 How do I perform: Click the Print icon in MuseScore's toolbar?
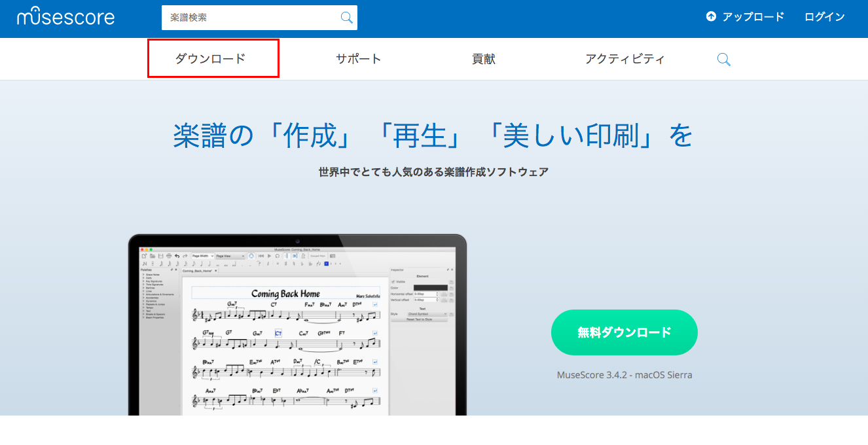[170, 256]
